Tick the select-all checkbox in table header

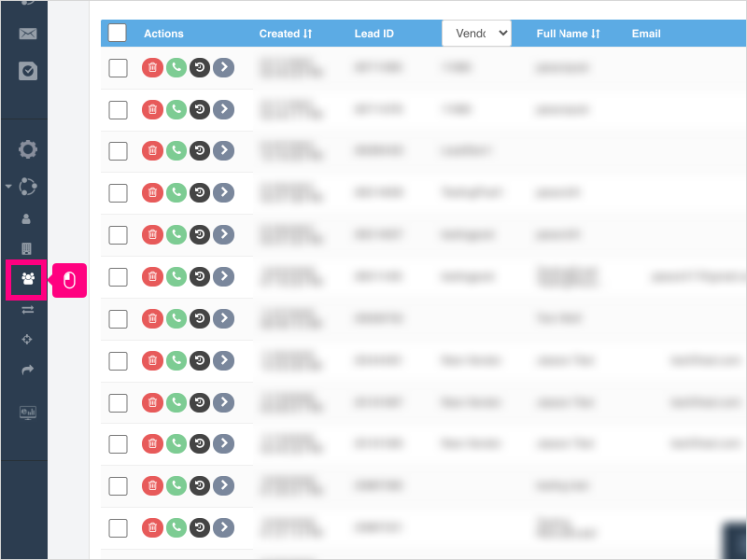pos(118,34)
